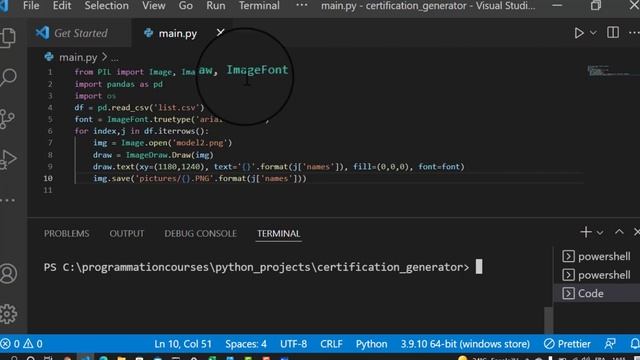Open the Run and Debug view
This screenshot has width=640, height=360.
pos(8,159)
